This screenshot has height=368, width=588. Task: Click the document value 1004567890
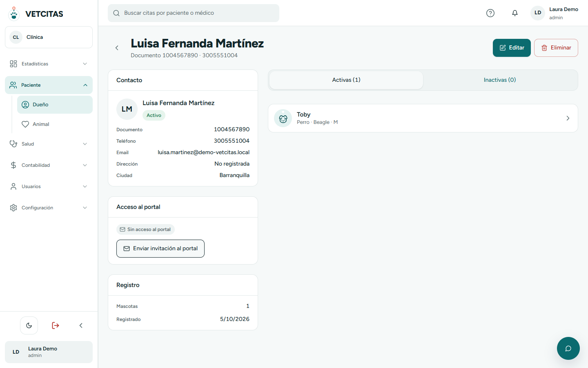232,129
